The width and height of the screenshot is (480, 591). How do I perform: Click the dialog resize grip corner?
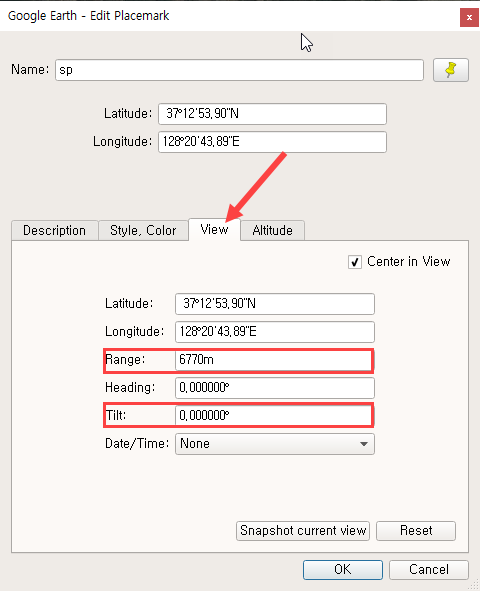point(473,585)
